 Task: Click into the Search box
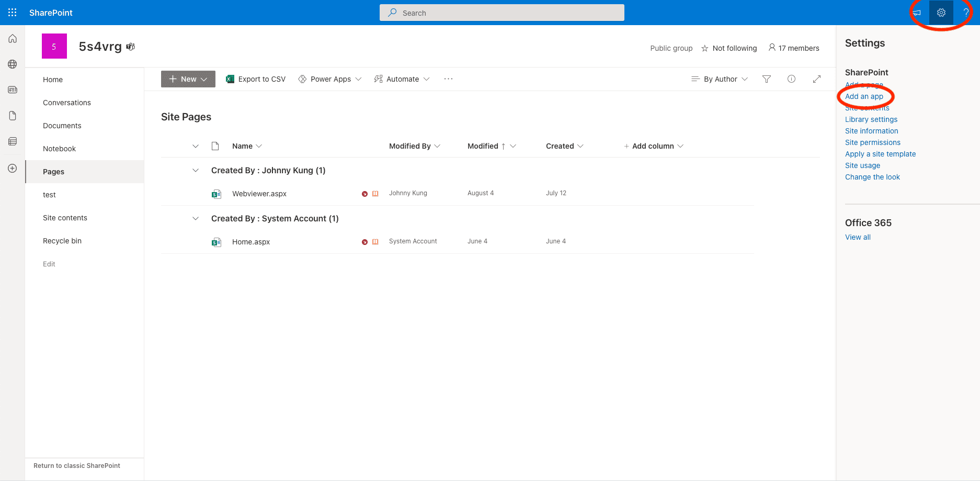tap(502, 13)
